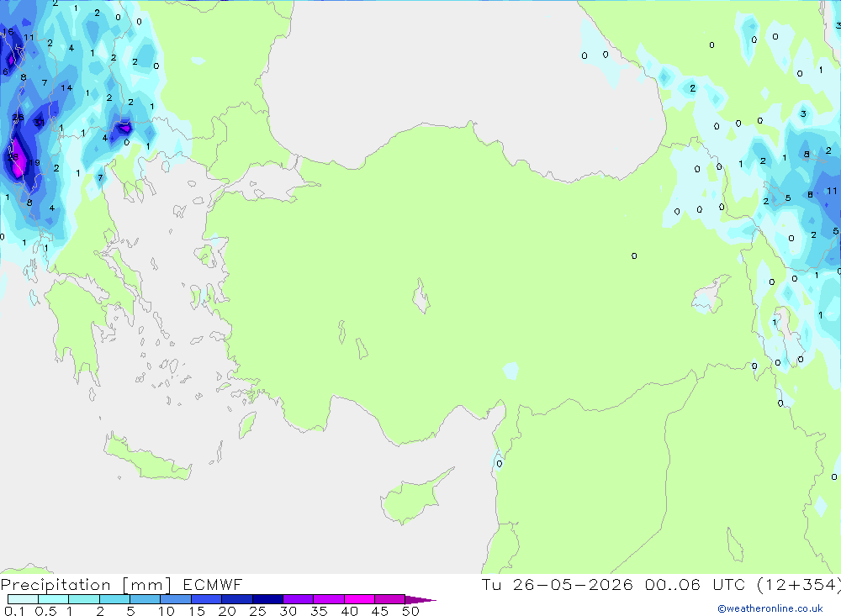Click the map precipitation value "16"

8,32
